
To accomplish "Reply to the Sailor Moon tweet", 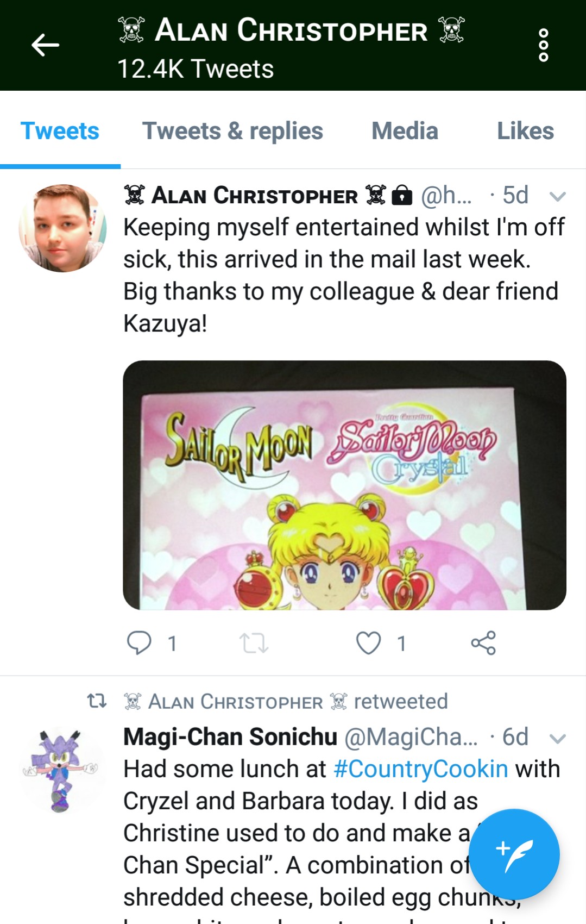I will (138, 643).
